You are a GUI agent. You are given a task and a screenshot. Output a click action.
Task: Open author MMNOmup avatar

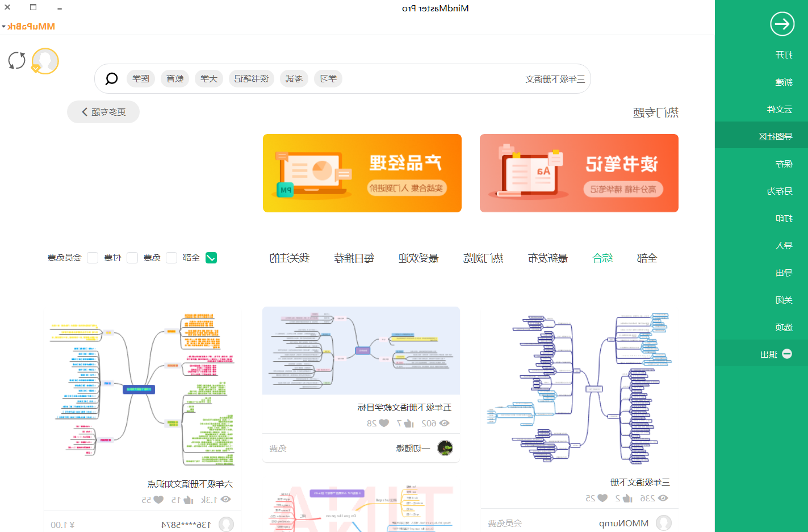click(663, 523)
